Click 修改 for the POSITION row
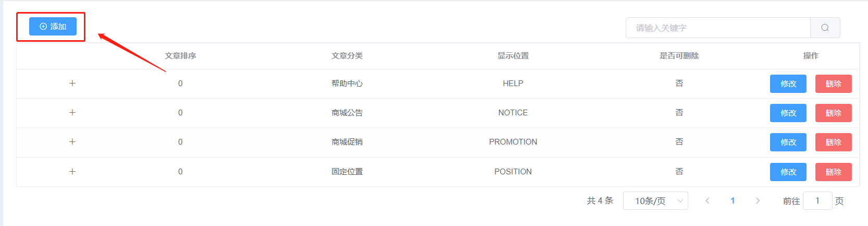This screenshot has height=226, width=868. pos(788,172)
